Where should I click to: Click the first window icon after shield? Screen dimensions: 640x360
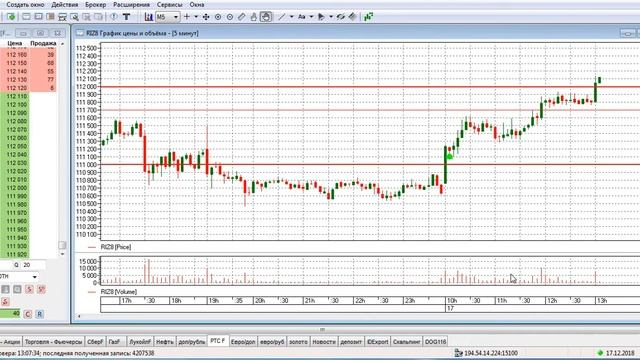(27, 17)
